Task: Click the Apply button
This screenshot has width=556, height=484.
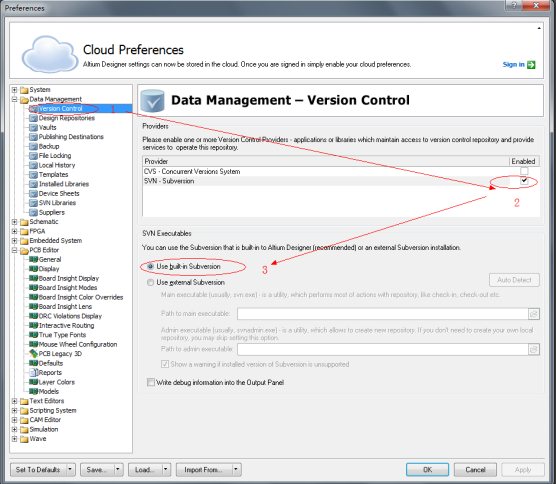Action: click(x=523, y=469)
